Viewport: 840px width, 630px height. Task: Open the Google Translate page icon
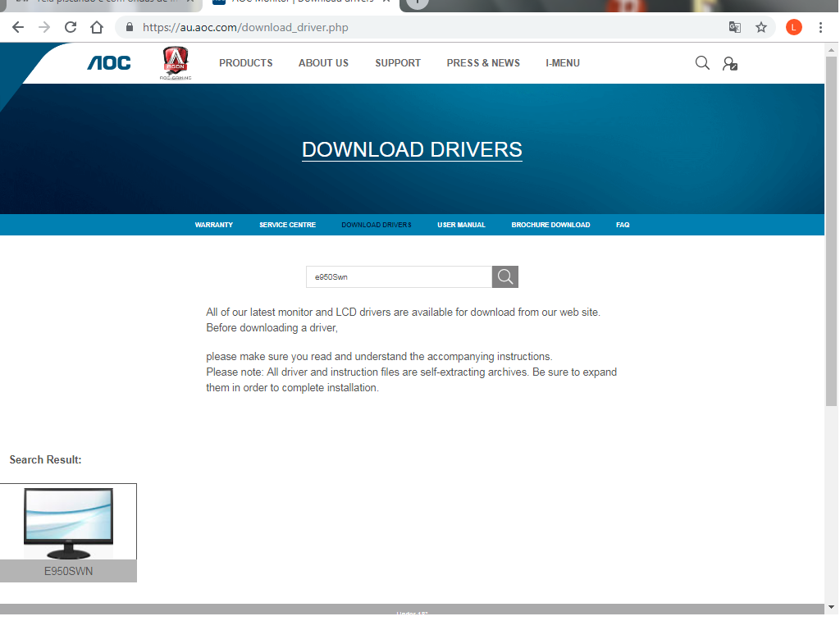click(734, 27)
